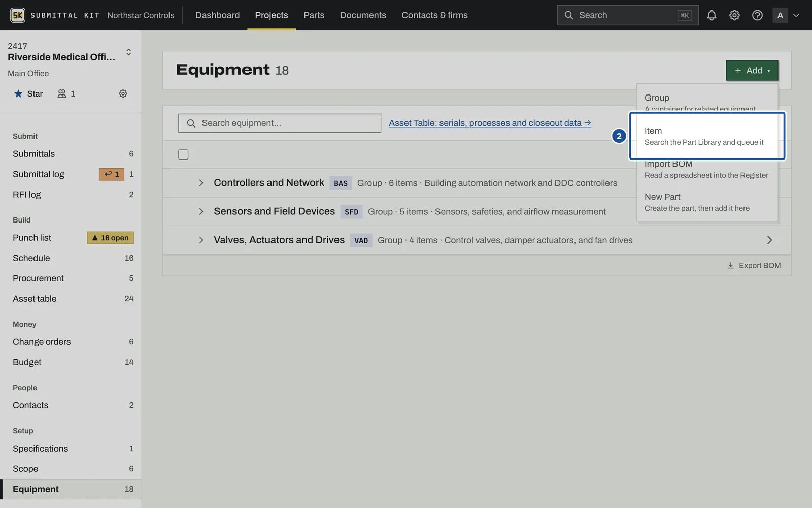Click the Submittal Kit logo icon
The width and height of the screenshot is (812, 508).
(x=18, y=15)
